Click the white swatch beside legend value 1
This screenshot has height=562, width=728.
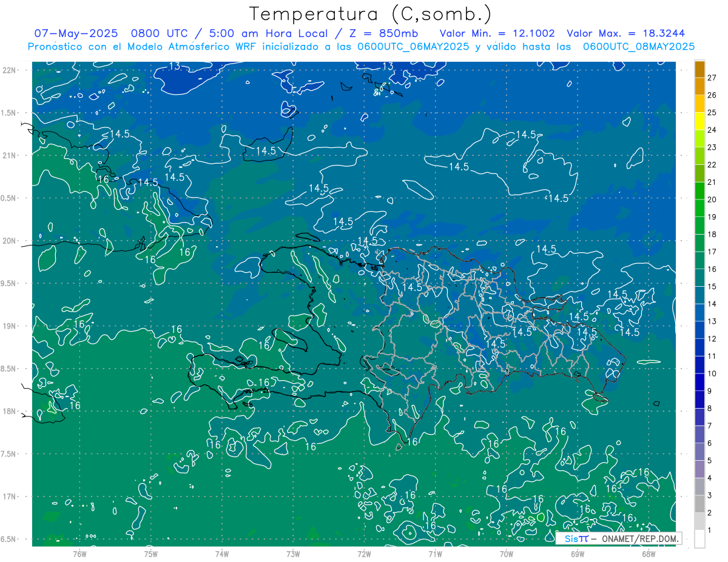click(699, 539)
